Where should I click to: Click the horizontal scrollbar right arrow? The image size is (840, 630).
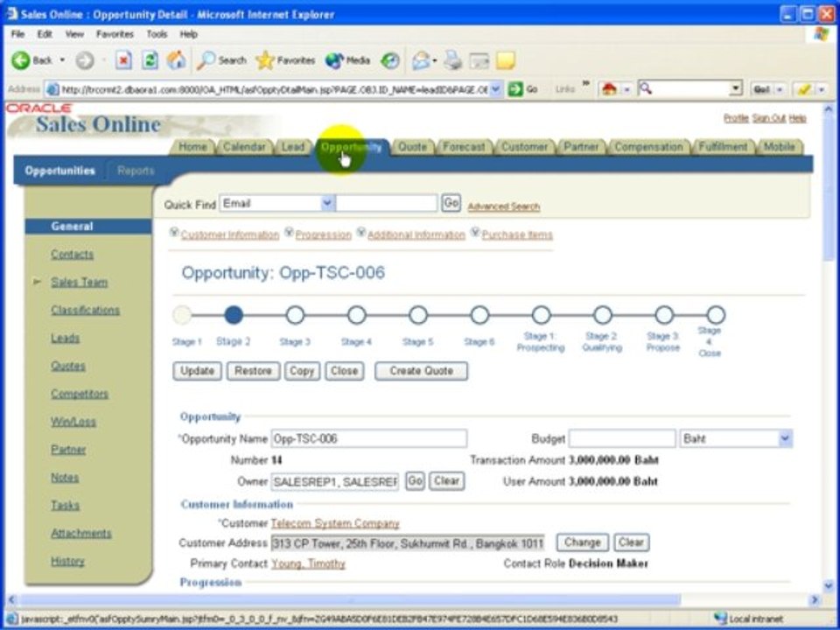click(x=815, y=600)
